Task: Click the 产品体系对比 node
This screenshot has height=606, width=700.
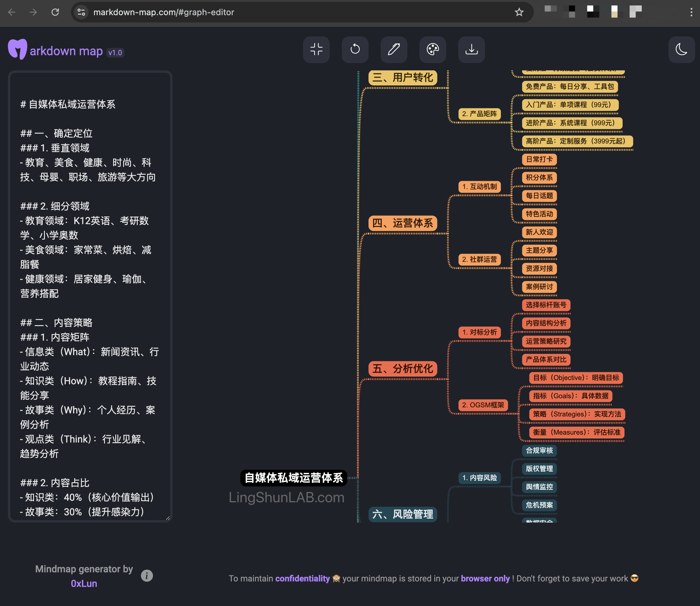Action: coord(546,360)
